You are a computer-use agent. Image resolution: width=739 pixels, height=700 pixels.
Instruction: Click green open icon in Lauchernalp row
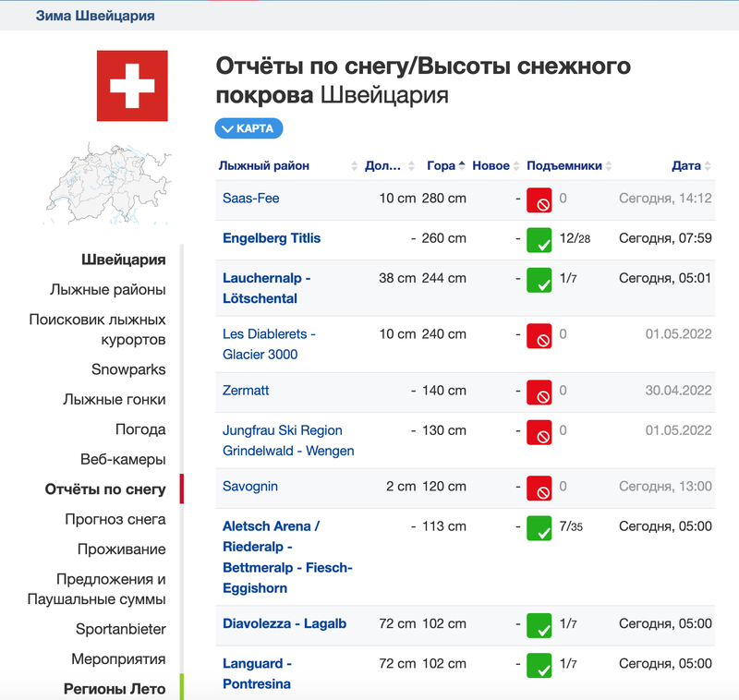(539, 281)
